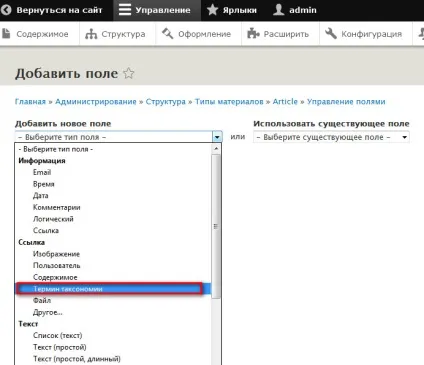Click the back arrow icon beside Вернуться на сайт
424x365 pixels.
point(6,10)
